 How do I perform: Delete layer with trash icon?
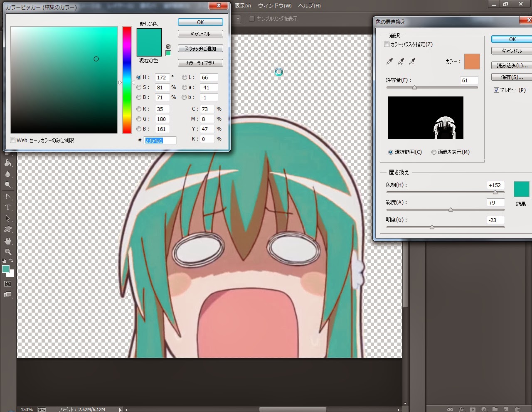click(x=517, y=409)
